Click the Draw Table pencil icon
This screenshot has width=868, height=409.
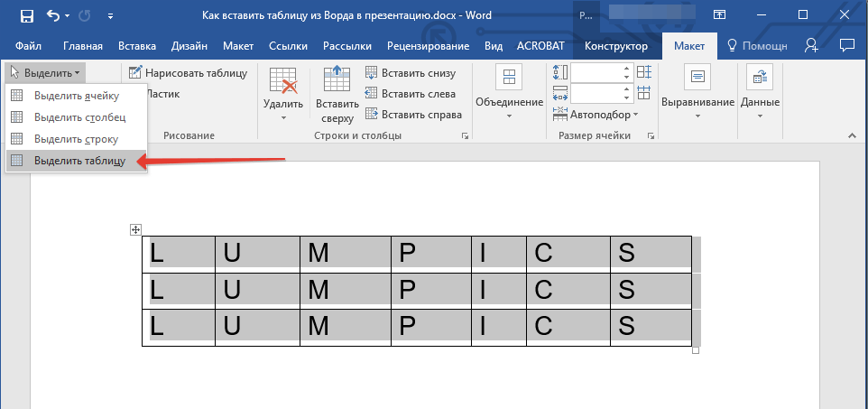135,73
